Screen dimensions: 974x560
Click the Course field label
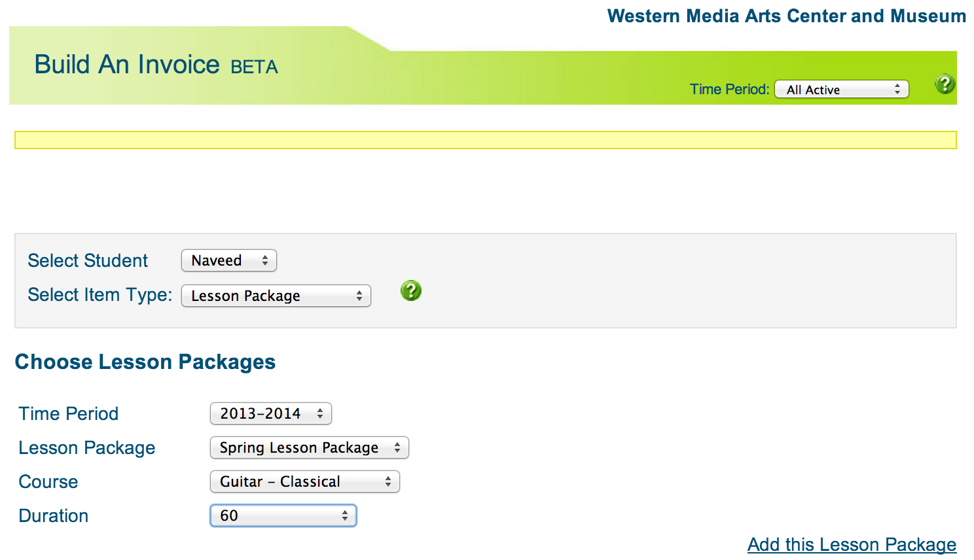tap(48, 481)
